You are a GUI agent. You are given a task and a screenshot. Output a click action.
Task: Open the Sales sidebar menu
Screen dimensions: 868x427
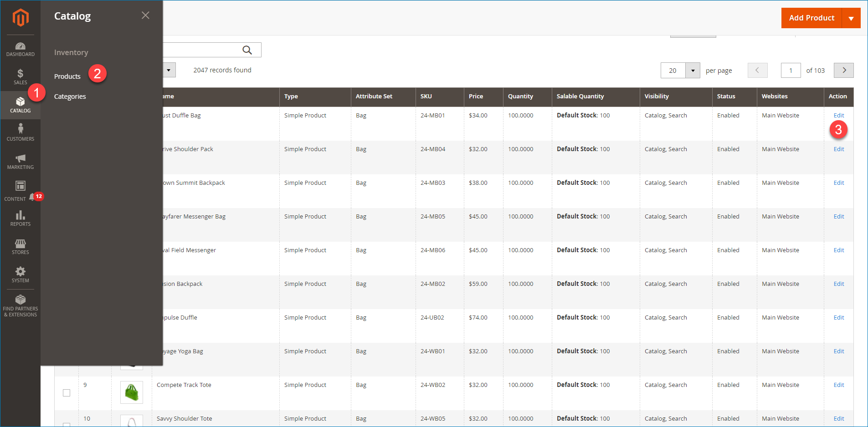pyautogui.click(x=21, y=77)
